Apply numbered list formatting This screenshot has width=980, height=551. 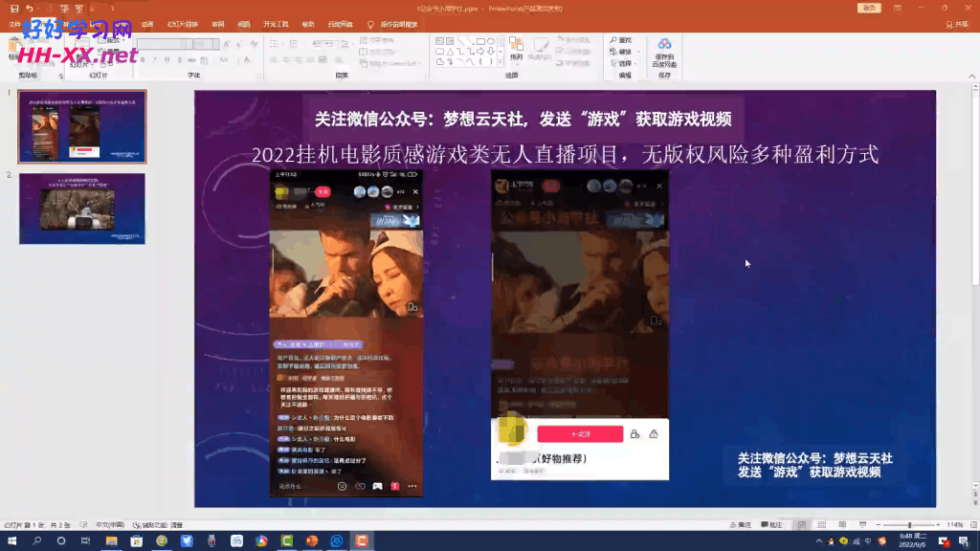(x=294, y=44)
